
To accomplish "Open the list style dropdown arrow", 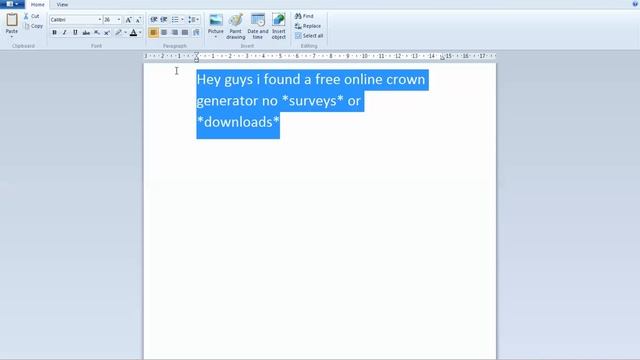I will coord(182,20).
